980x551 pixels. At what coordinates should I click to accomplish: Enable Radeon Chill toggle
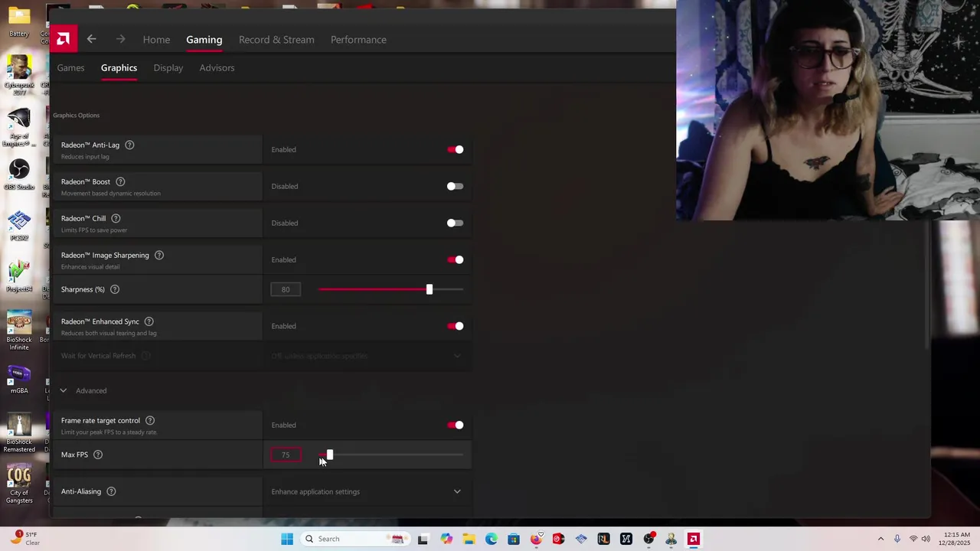point(456,223)
